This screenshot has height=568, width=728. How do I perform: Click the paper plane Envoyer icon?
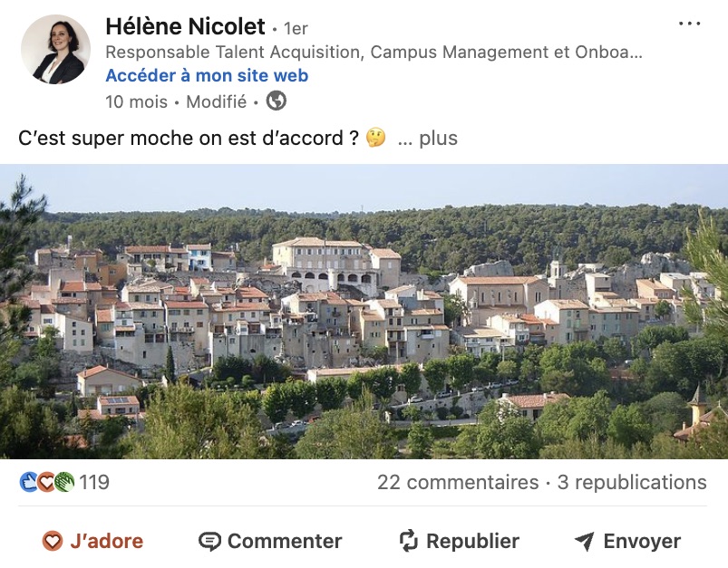584,541
